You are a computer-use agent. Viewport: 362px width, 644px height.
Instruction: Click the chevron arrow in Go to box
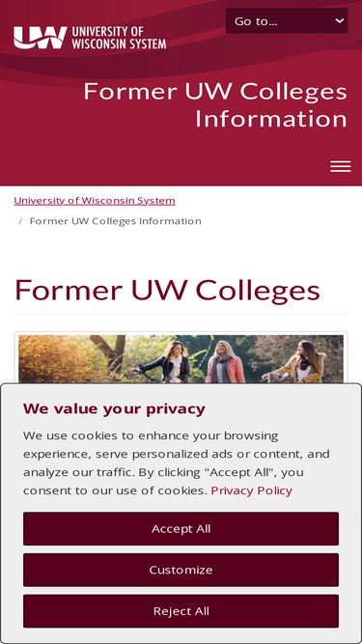pos(340,20)
